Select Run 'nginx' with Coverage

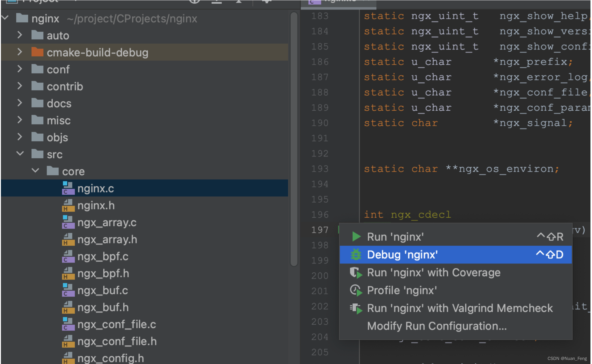[x=455, y=272]
